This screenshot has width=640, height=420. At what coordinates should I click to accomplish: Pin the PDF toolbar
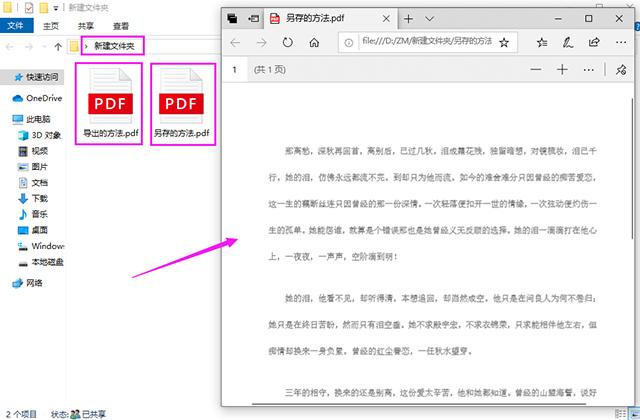coord(621,70)
